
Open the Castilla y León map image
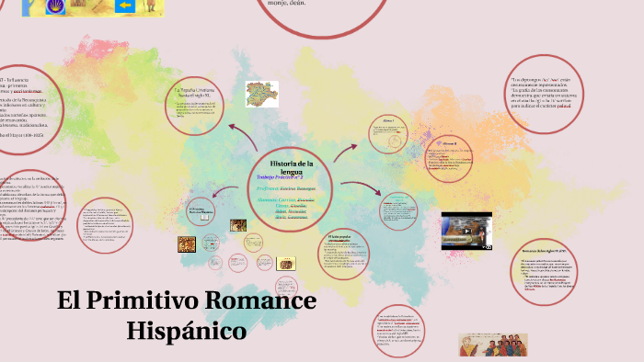point(262,95)
